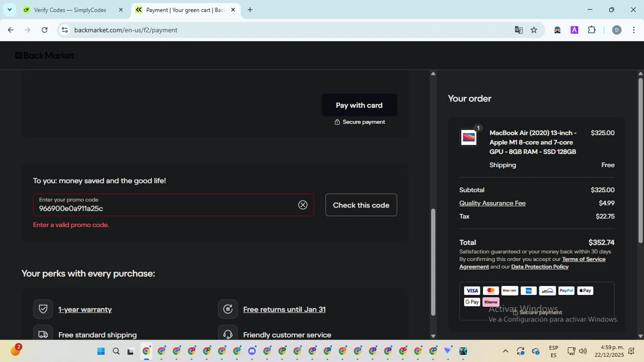Image resolution: width=644 pixels, height=362 pixels.
Task: Click the Mastercard payment logo
Action: tap(491, 291)
